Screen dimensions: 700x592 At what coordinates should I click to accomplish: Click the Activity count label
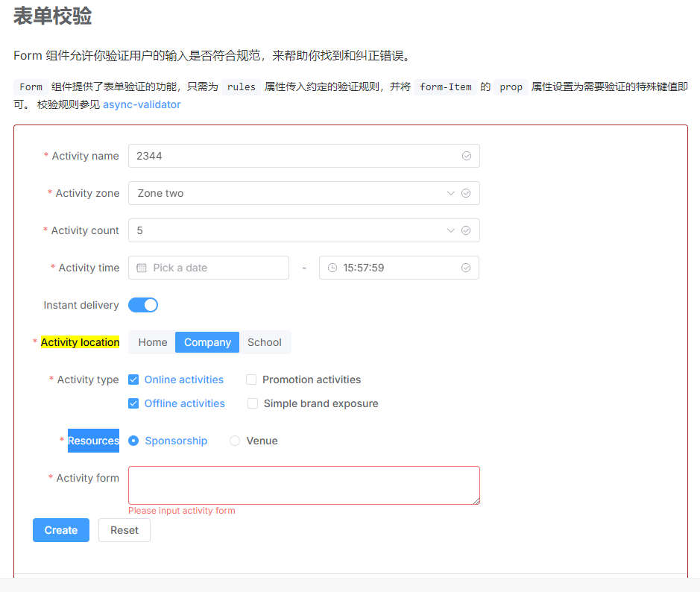[85, 230]
